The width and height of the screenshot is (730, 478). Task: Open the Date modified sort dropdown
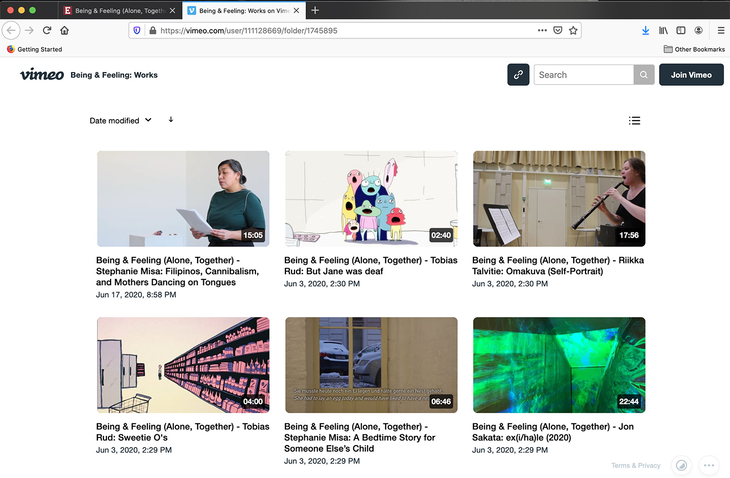tap(120, 121)
